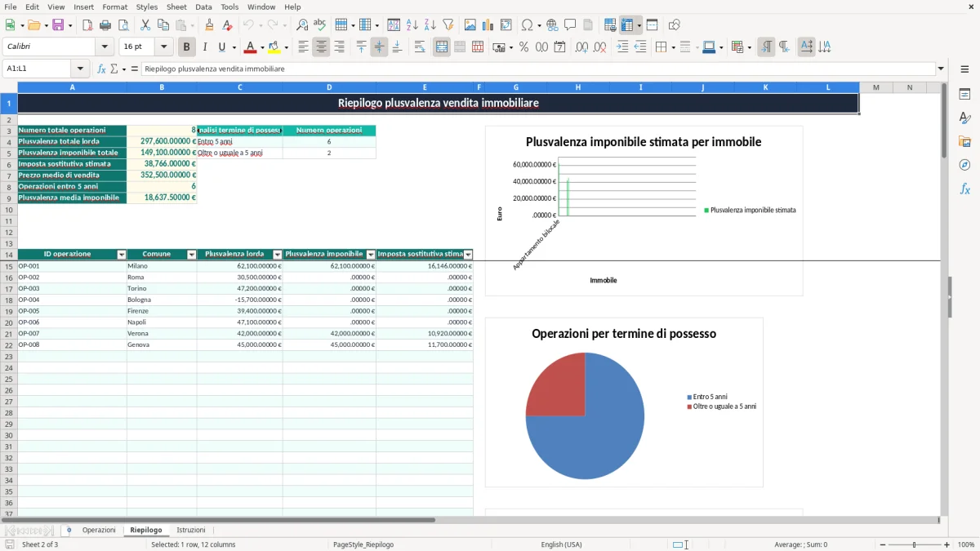Switch to the Operazioni sheet tab
The image size is (980, 551).
point(99,531)
